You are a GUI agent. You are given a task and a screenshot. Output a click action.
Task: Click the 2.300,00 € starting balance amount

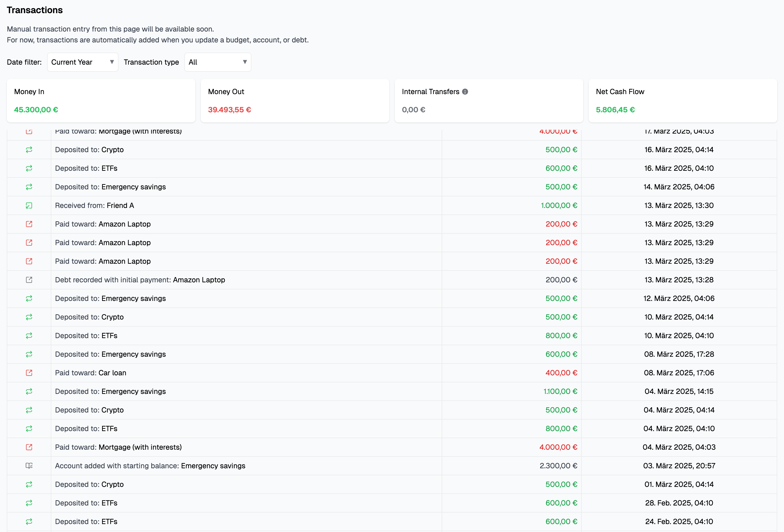click(558, 466)
